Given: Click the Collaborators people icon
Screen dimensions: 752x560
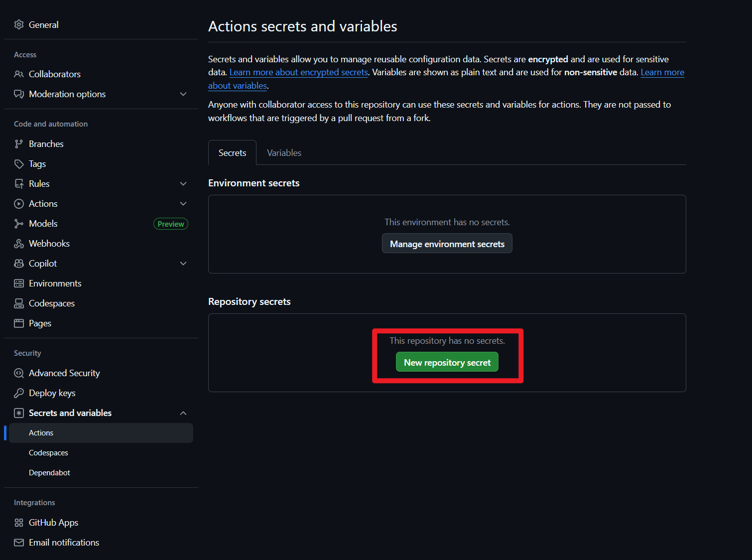Looking at the screenshot, I should point(19,74).
